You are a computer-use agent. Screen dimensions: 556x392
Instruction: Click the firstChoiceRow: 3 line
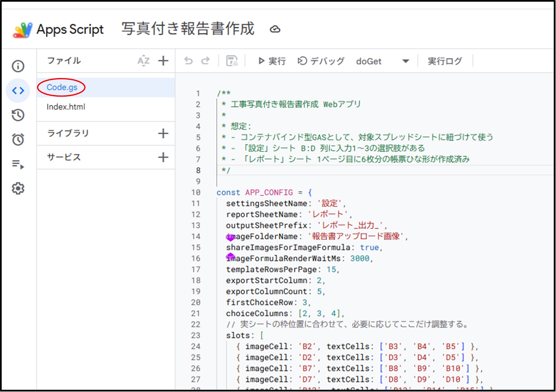(x=269, y=302)
